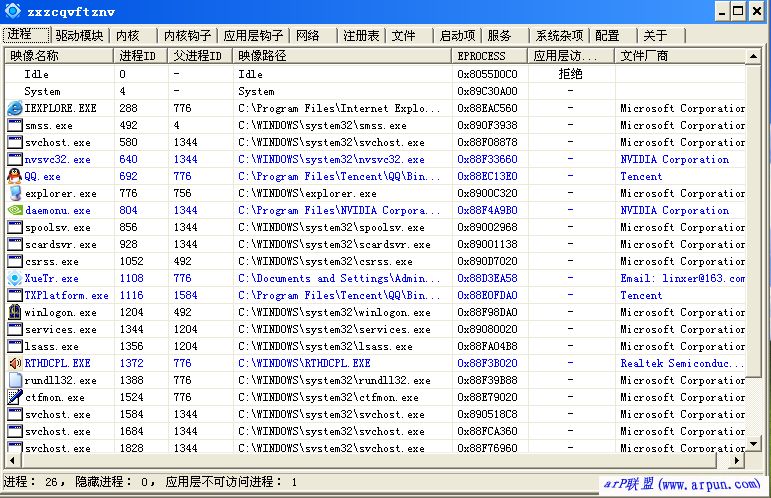
Task: Switch to the 启动项 tab
Action: 457,35
